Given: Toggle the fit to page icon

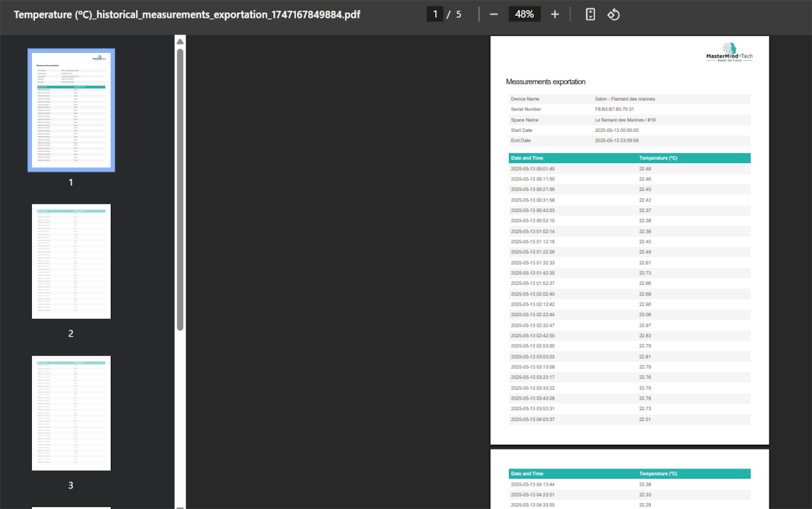Looking at the screenshot, I should click(590, 14).
